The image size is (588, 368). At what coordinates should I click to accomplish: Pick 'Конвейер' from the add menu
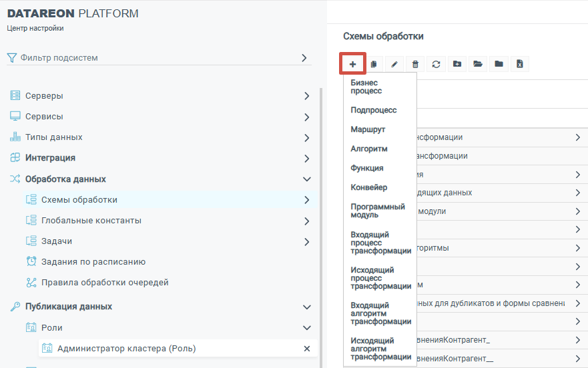369,187
